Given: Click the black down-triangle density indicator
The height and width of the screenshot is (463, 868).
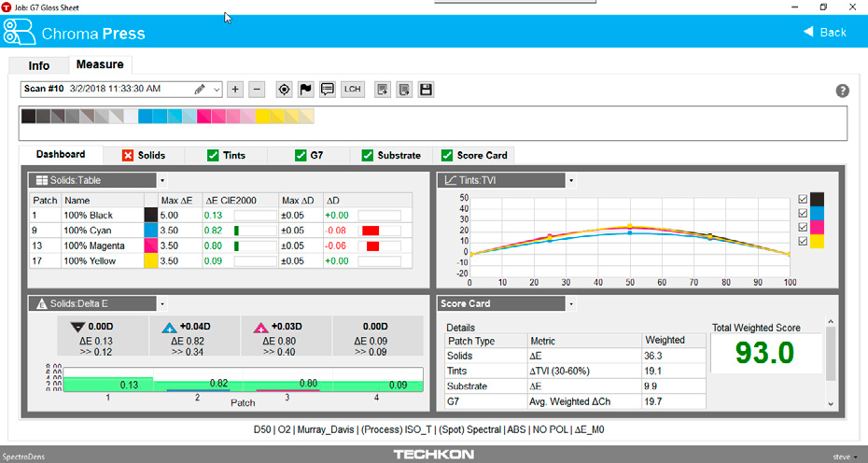Looking at the screenshot, I should click(x=77, y=328).
